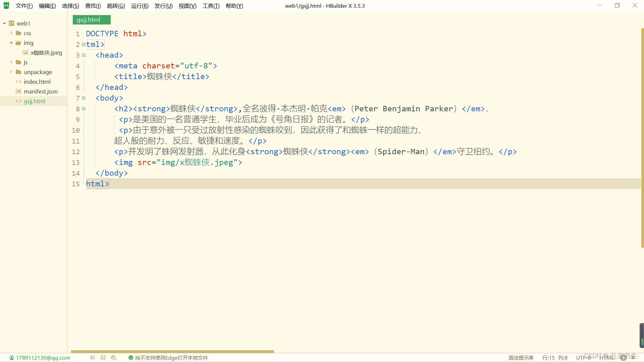Image resolution: width=644 pixels, height=362 pixels.
Task: Expand the unpackage folder
Action: (11, 72)
